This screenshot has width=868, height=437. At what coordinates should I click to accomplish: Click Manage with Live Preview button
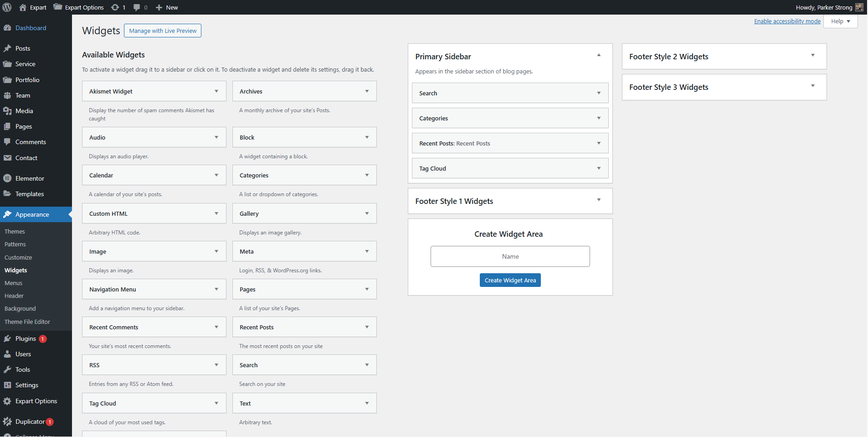coord(163,31)
